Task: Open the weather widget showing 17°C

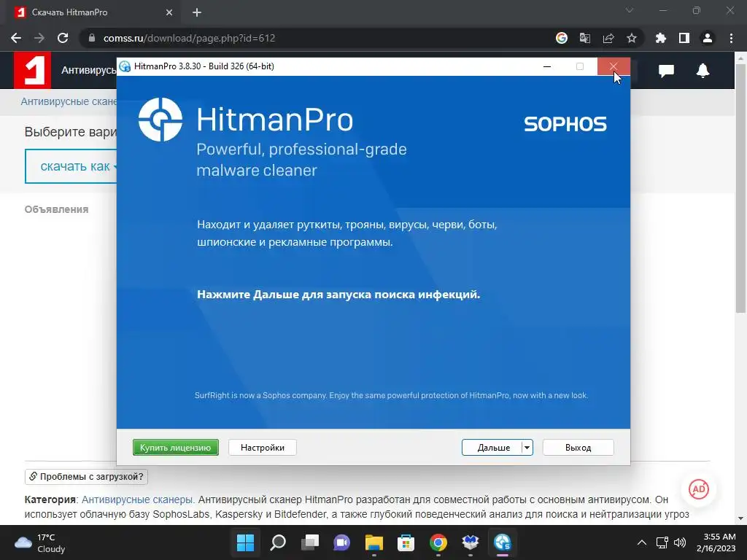Action: click(40, 542)
